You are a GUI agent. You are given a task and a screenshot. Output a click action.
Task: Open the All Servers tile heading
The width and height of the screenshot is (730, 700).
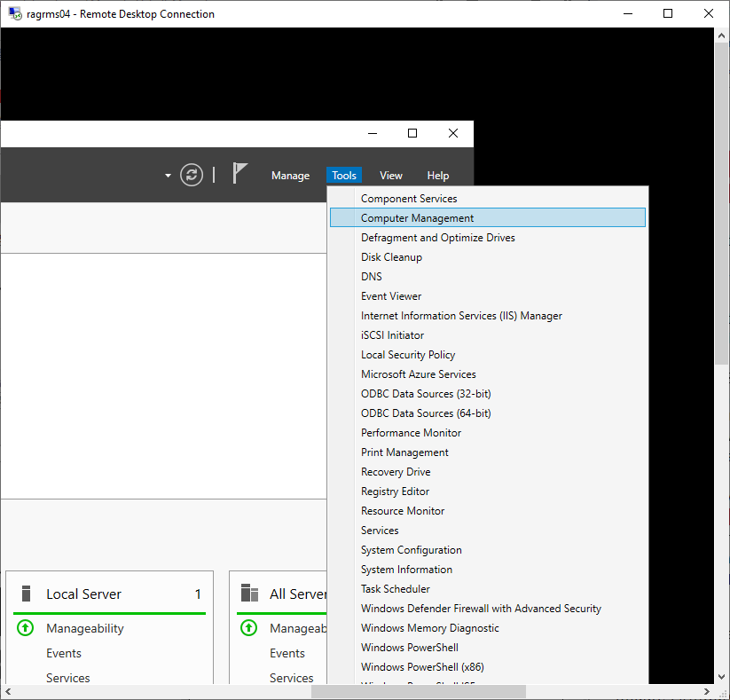pos(298,594)
